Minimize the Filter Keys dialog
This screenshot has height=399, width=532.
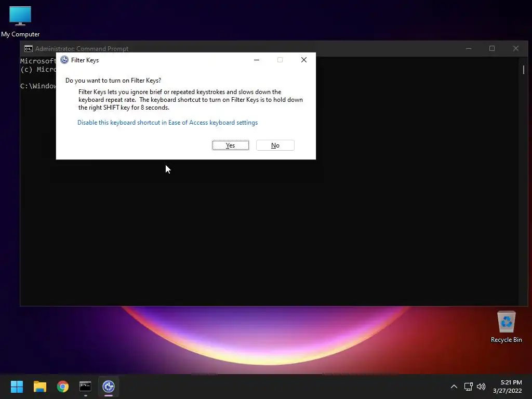pyautogui.click(x=257, y=60)
